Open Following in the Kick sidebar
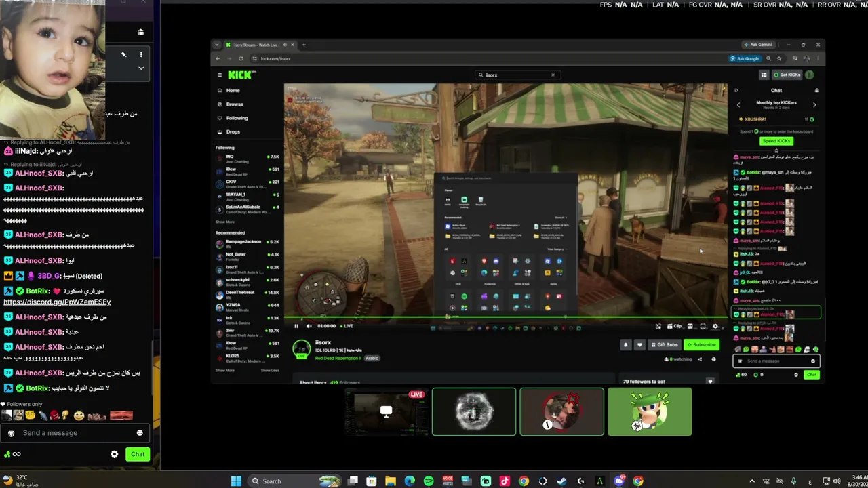This screenshot has width=868, height=488. pyautogui.click(x=237, y=118)
